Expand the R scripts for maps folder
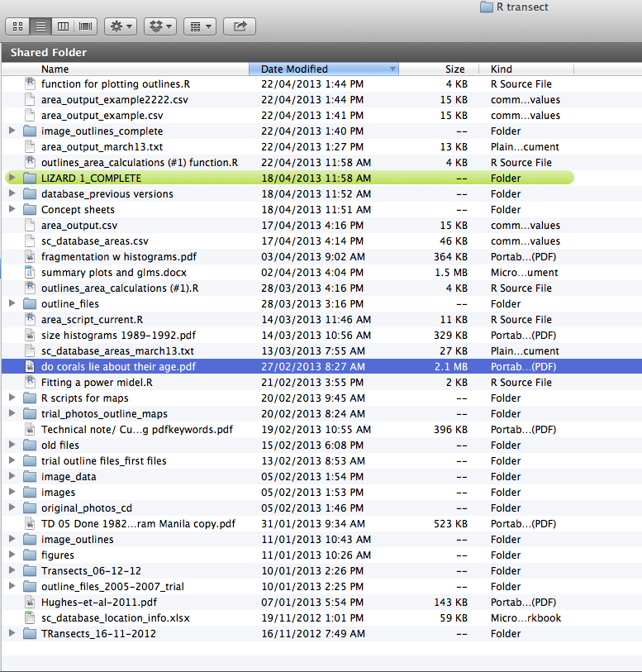The width and height of the screenshot is (642, 672). (x=12, y=398)
